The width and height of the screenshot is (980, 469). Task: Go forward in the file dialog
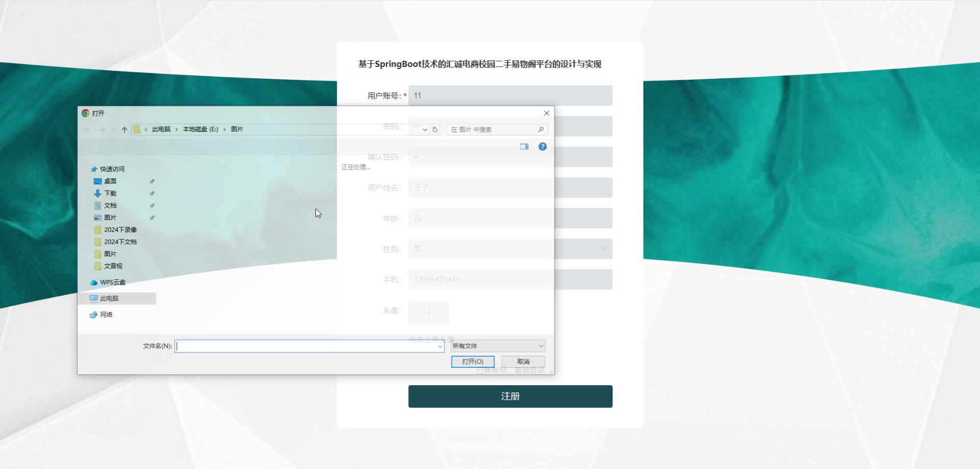tap(102, 130)
